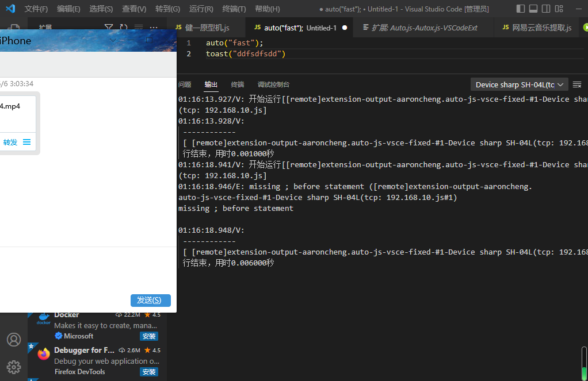Viewport: 588px width, 381px height.
Task: Toggle the bottom panel layout icon
Action: pyautogui.click(x=533, y=9)
